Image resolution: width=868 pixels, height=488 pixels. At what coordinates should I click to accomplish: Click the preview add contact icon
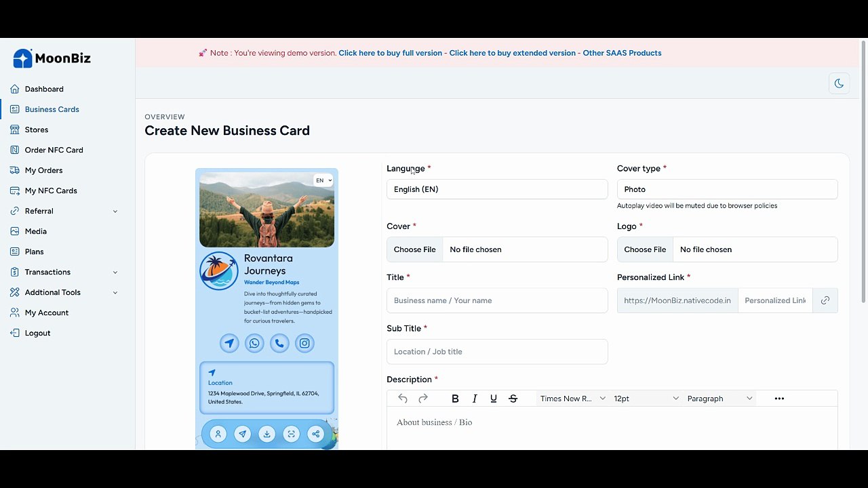[218, 434]
